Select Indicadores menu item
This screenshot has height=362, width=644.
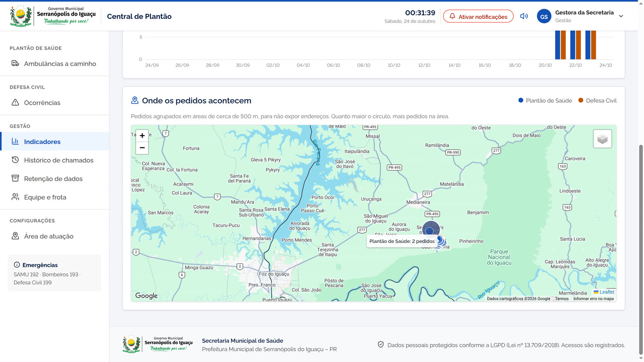pyautogui.click(x=55, y=141)
